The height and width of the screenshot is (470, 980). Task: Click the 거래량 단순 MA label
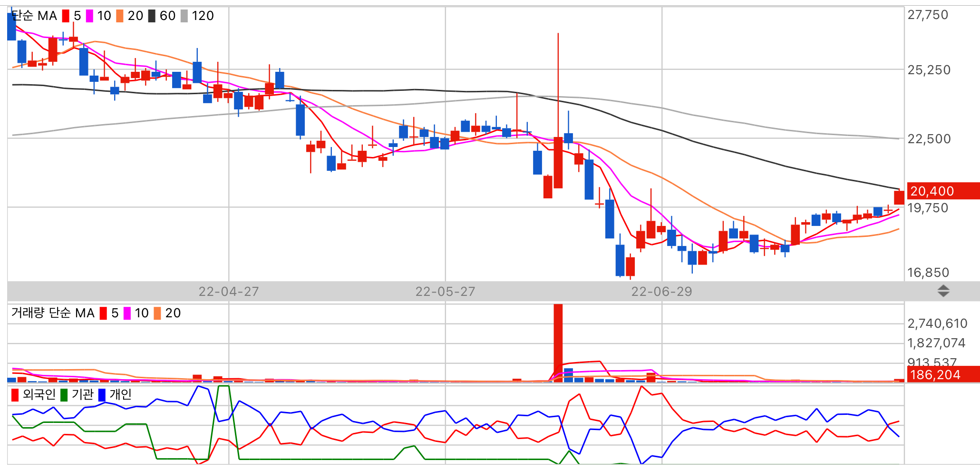53,313
